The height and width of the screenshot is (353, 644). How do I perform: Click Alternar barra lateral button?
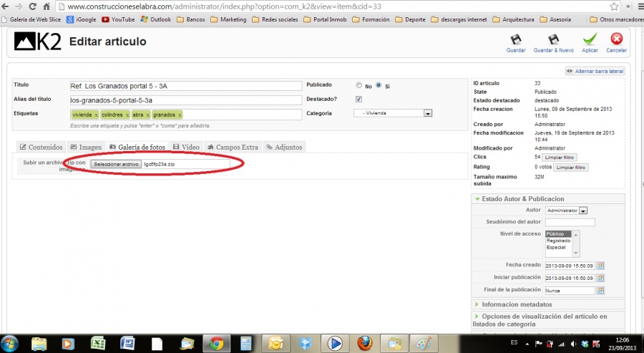tap(595, 71)
